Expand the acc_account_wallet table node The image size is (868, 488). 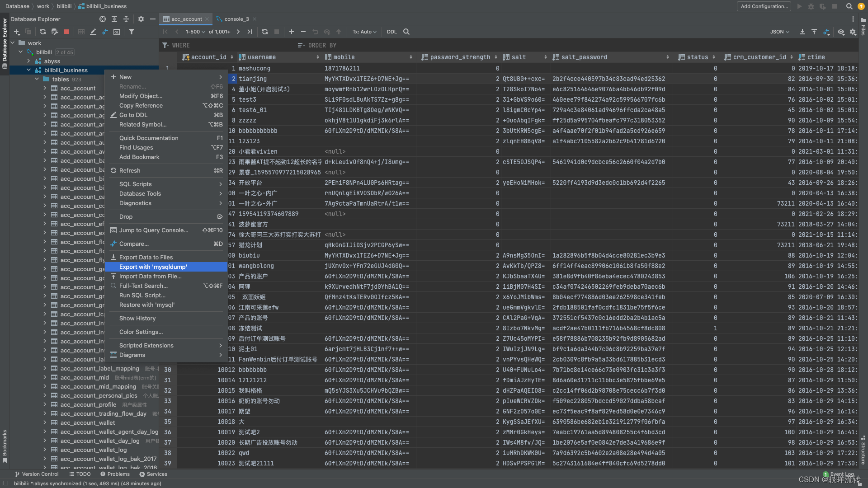45,422
